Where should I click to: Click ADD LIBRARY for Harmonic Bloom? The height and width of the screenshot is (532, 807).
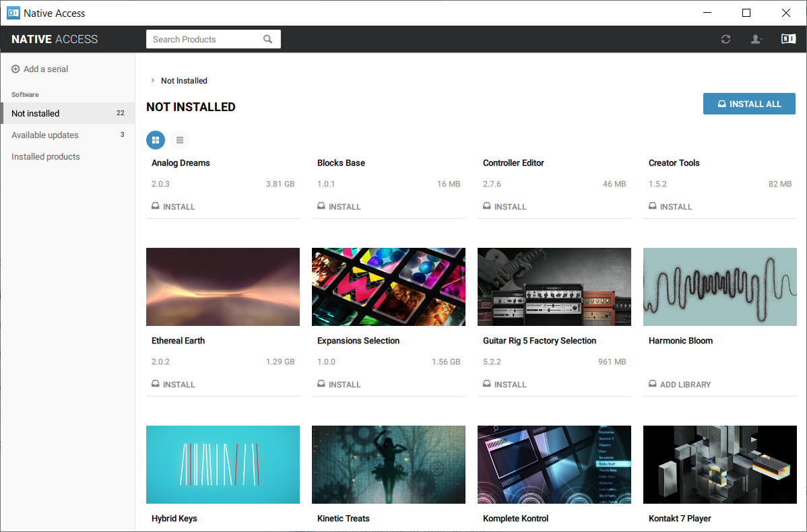pyautogui.click(x=680, y=385)
